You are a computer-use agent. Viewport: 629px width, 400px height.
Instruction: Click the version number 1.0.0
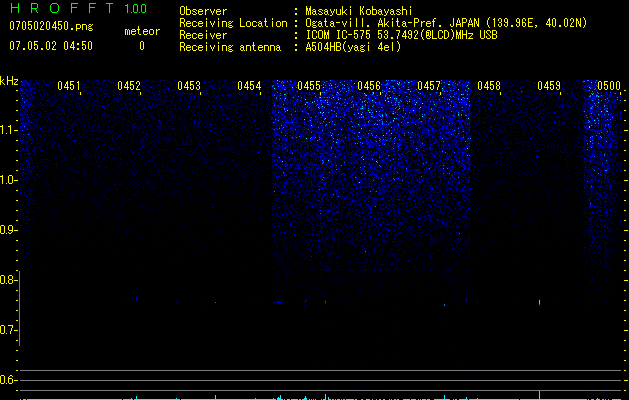click(x=135, y=9)
